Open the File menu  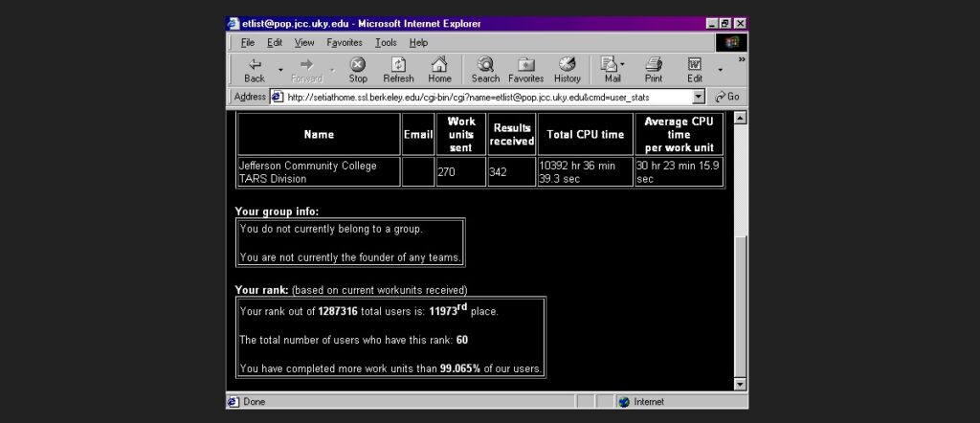(248, 42)
